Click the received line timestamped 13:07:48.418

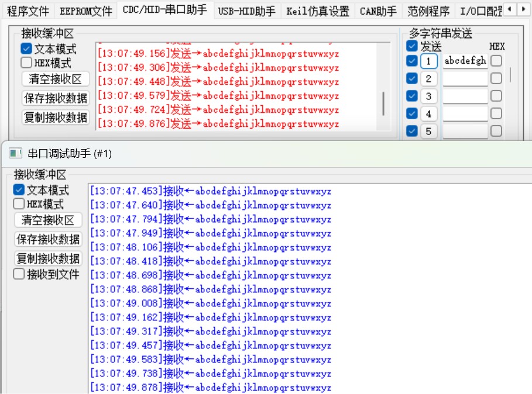[x=211, y=261]
